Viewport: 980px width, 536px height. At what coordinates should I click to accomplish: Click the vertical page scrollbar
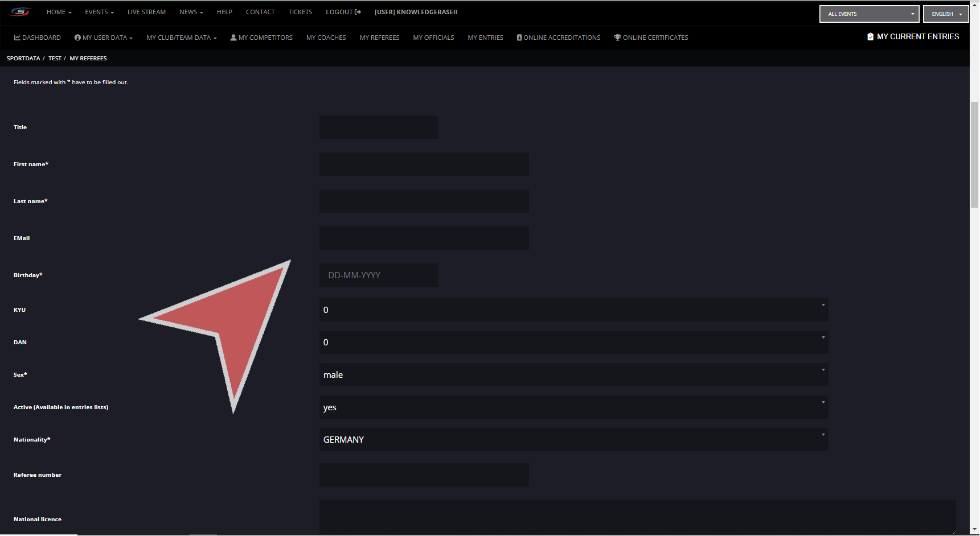click(974, 155)
